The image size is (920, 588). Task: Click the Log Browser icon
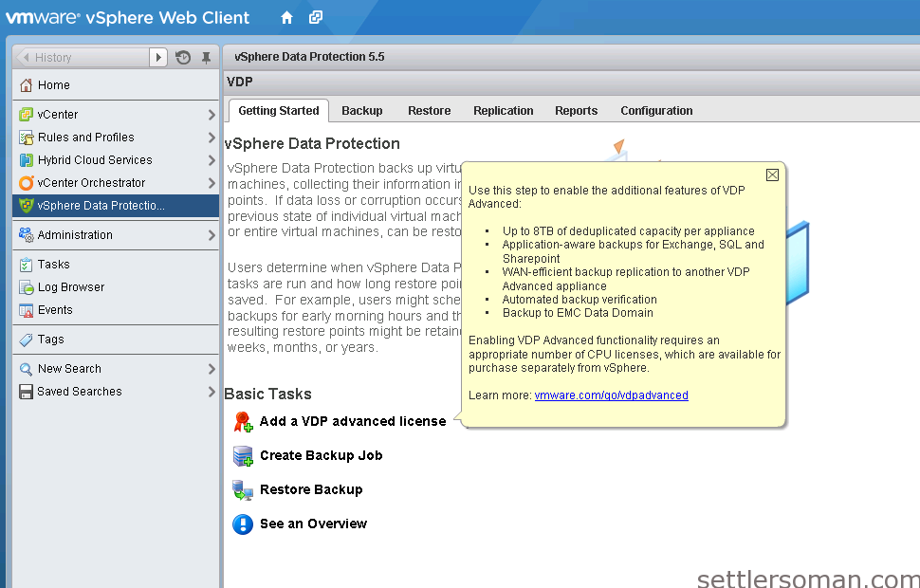click(x=26, y=287)
